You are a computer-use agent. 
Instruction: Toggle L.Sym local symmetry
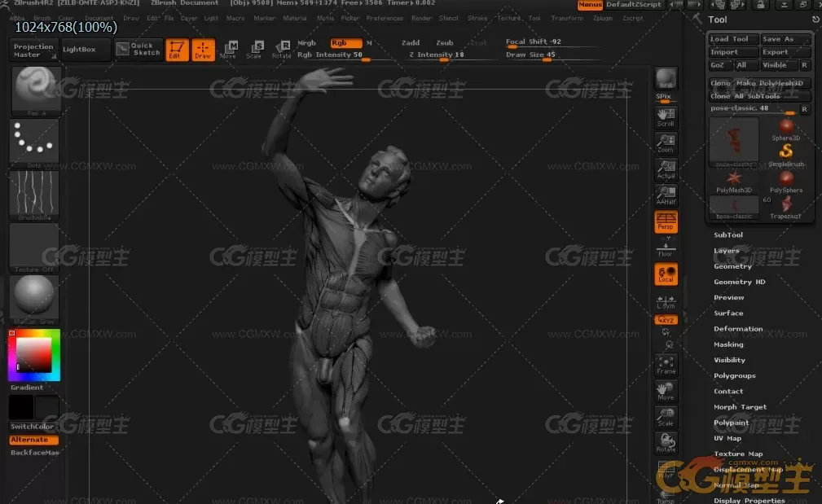tap(666, 301)
